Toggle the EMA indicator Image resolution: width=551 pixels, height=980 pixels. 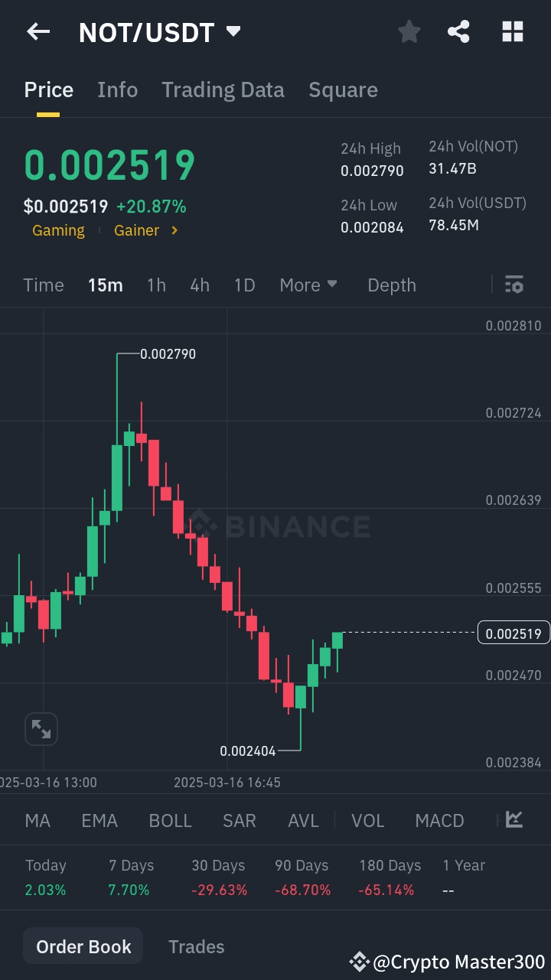click(99, 821)
